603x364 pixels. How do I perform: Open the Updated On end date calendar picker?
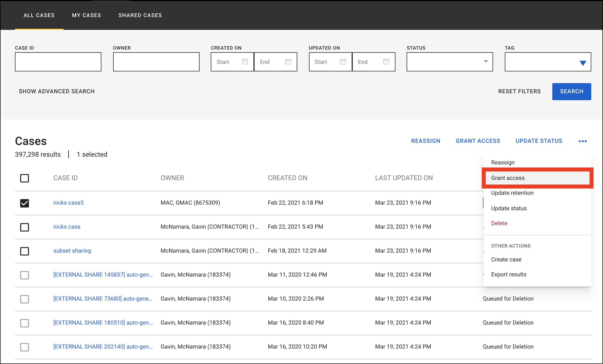point(386,62)
